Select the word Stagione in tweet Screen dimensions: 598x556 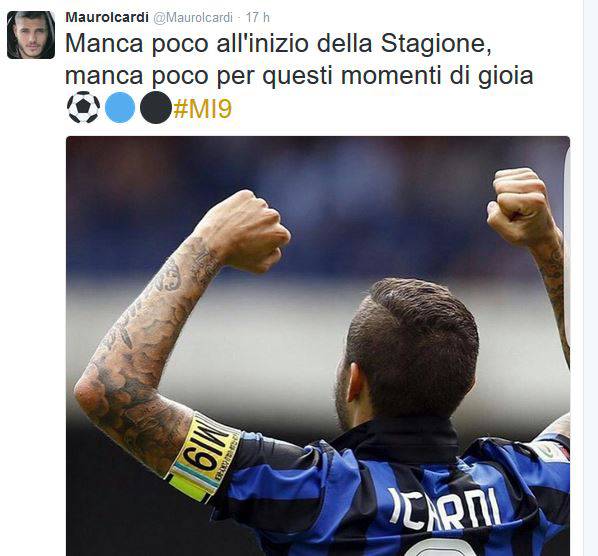point(436,44)
